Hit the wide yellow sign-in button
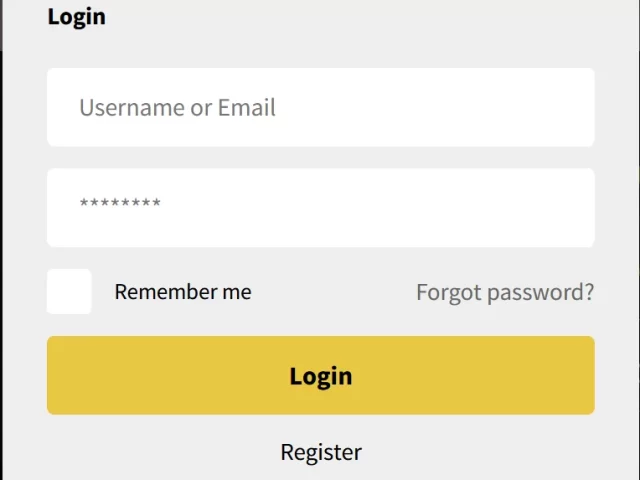 click(320, 375)
